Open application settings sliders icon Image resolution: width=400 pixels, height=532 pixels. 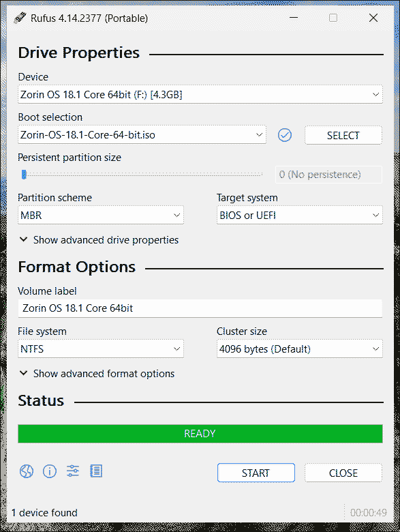tap(73, 471)
